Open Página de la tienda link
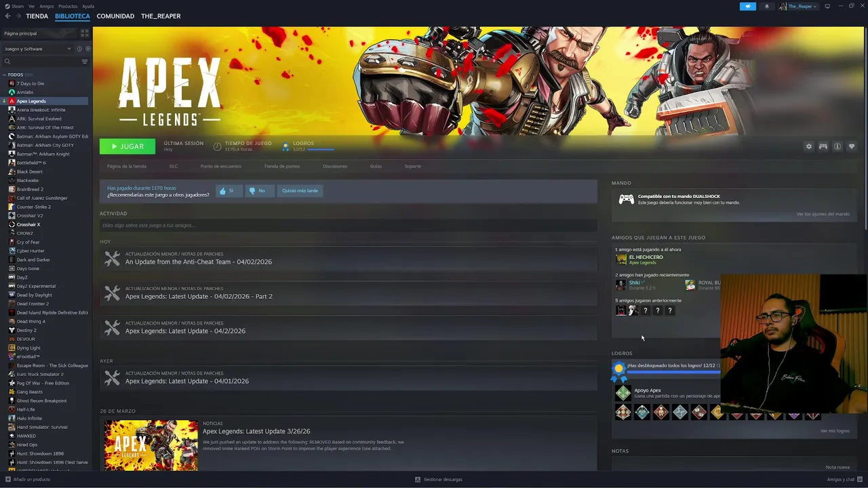 pyautogui.click(x=127, y=166)
